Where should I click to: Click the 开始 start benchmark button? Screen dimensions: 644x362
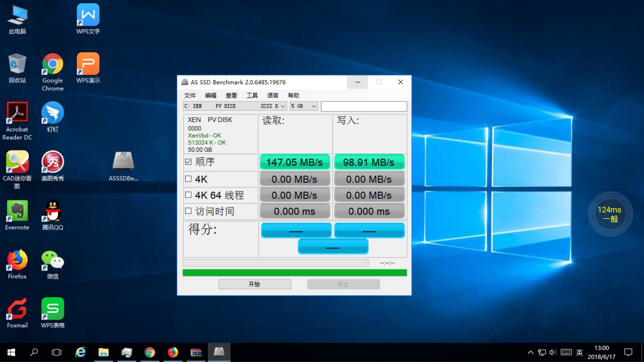255,284
